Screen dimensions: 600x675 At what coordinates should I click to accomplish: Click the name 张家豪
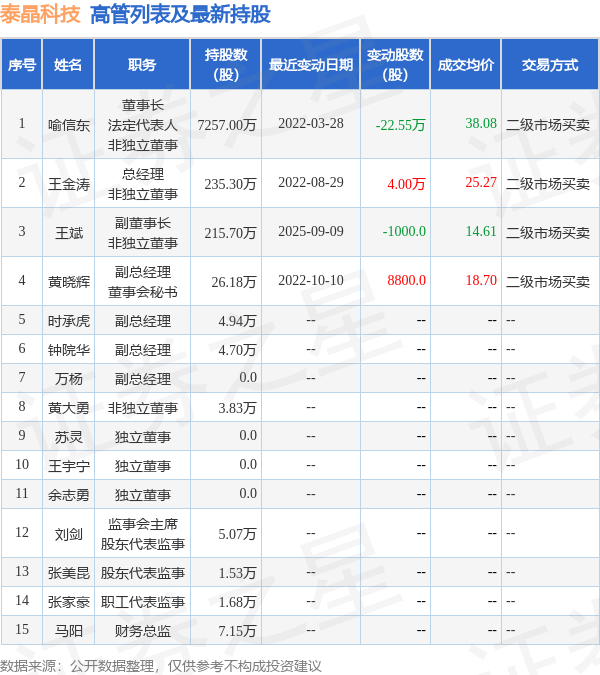coord(69,602)
